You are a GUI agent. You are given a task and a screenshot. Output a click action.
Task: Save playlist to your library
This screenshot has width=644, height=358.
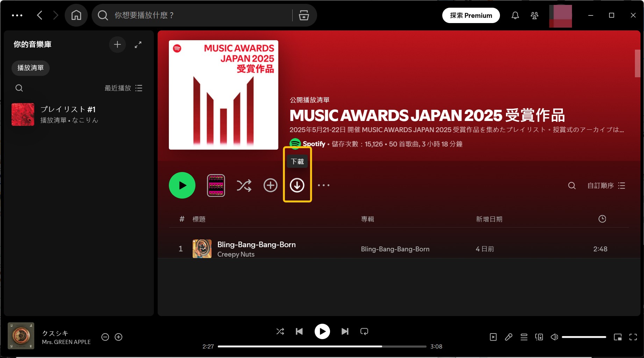(x=270, y=185)
